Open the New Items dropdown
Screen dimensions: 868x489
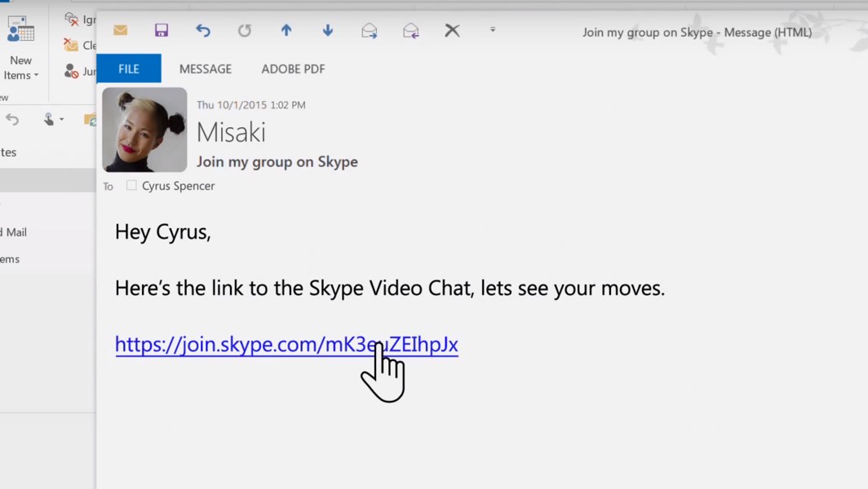pos(20,68)
